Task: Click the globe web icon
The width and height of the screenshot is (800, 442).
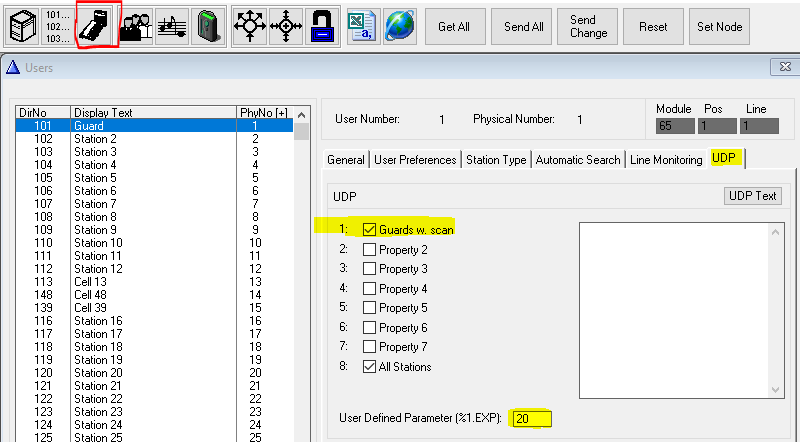Action: point(399,26)
